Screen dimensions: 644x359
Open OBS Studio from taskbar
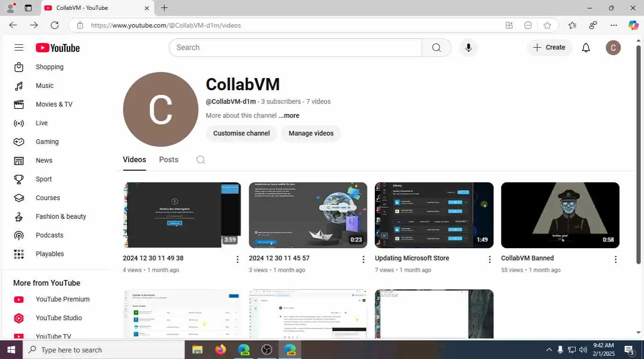267,350
